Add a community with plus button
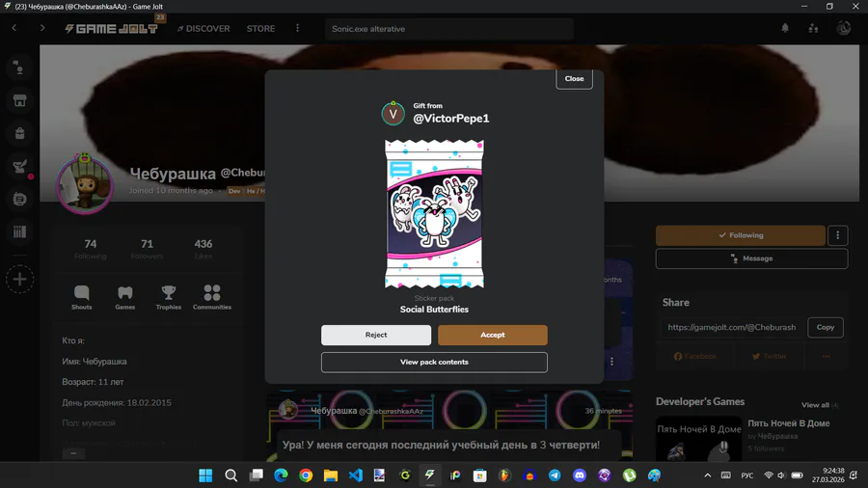 19,279
